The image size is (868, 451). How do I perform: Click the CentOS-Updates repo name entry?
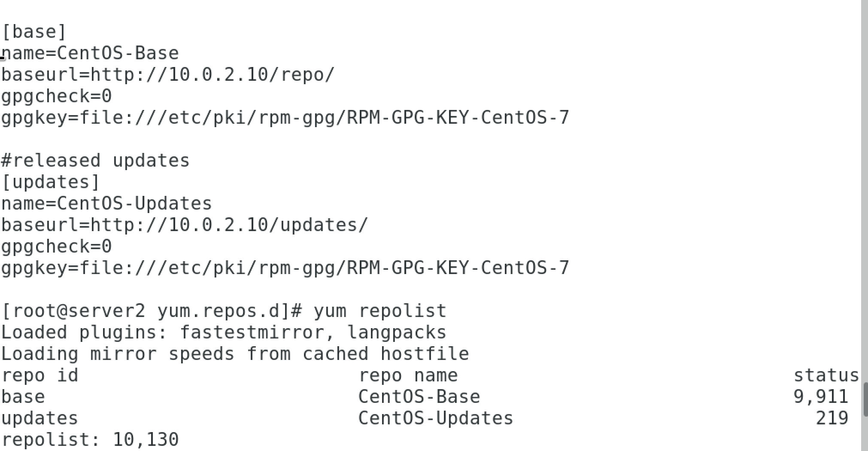pyautogui.click(x=436, y=418)
